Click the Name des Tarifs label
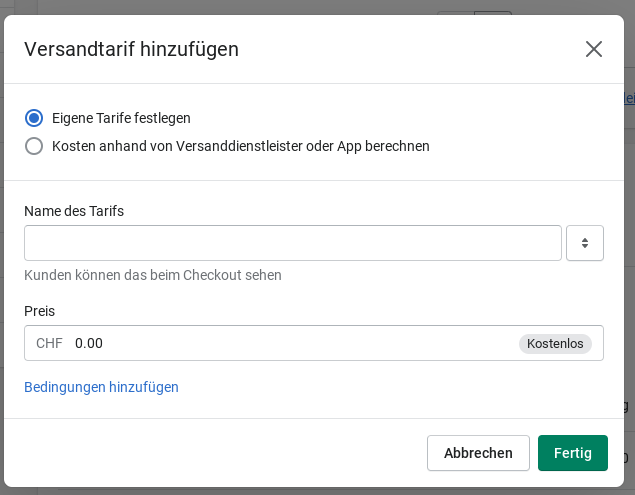 click(74, 210)
